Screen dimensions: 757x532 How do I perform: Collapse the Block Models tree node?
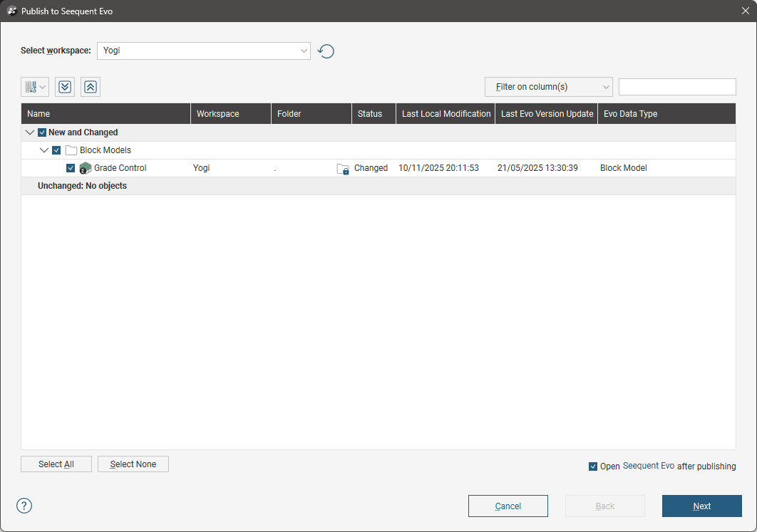coord(44,150)
